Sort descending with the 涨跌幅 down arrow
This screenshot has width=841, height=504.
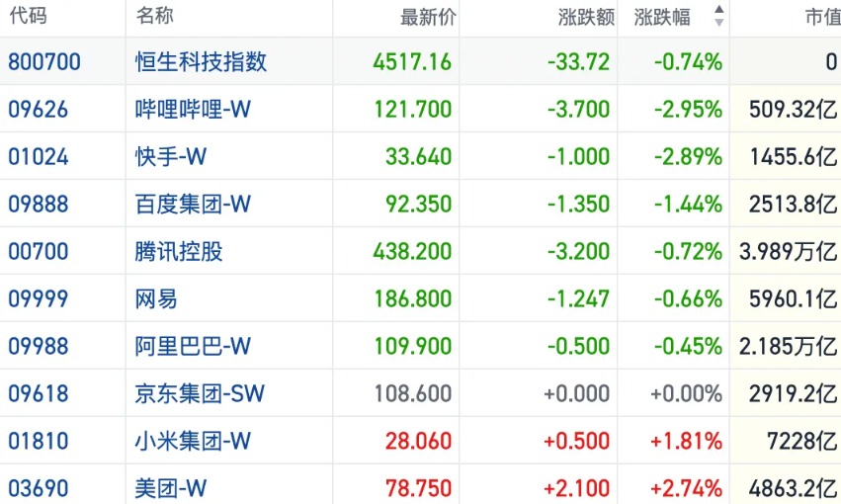(719, 23)
